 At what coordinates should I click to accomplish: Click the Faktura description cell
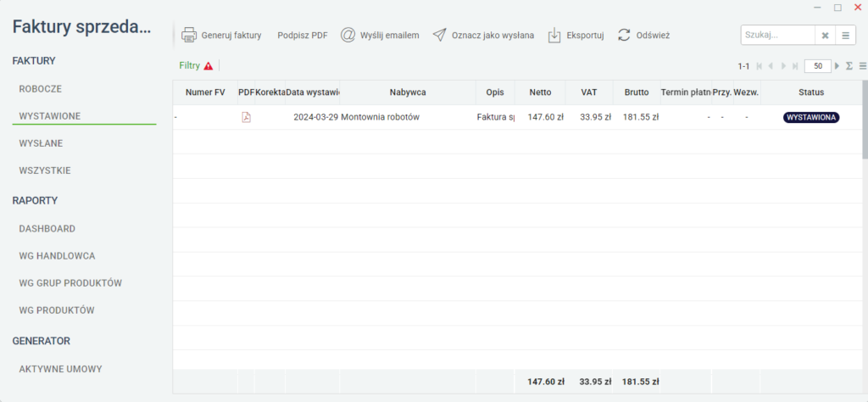[x=495, y=117]
